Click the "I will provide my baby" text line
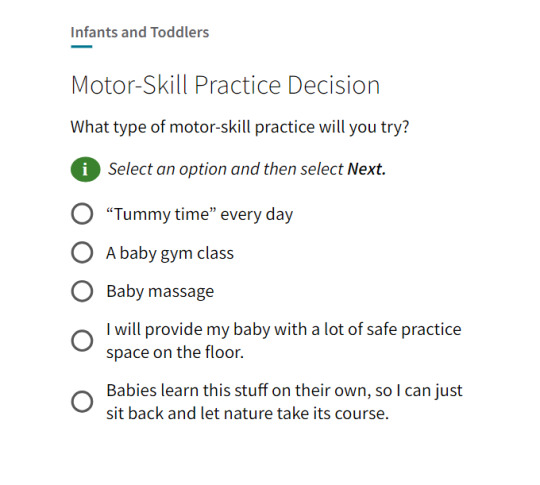540x485 pixels. 284,330
